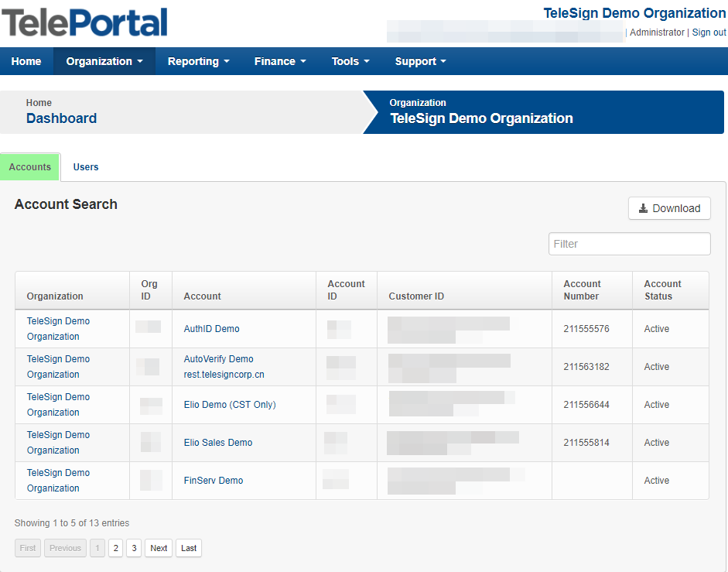Click the Last pagination button
The height and width of the screenshot is (572, 728).
188,548
